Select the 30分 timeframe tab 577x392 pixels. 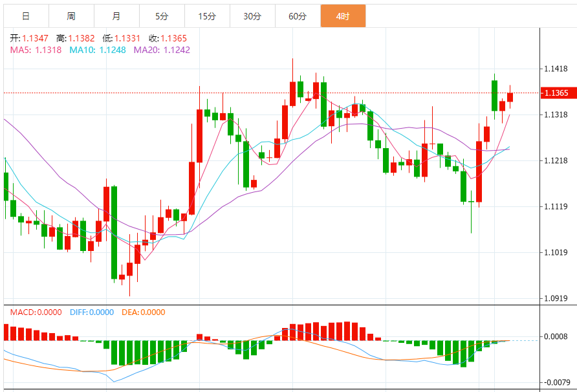pos(252,16)
